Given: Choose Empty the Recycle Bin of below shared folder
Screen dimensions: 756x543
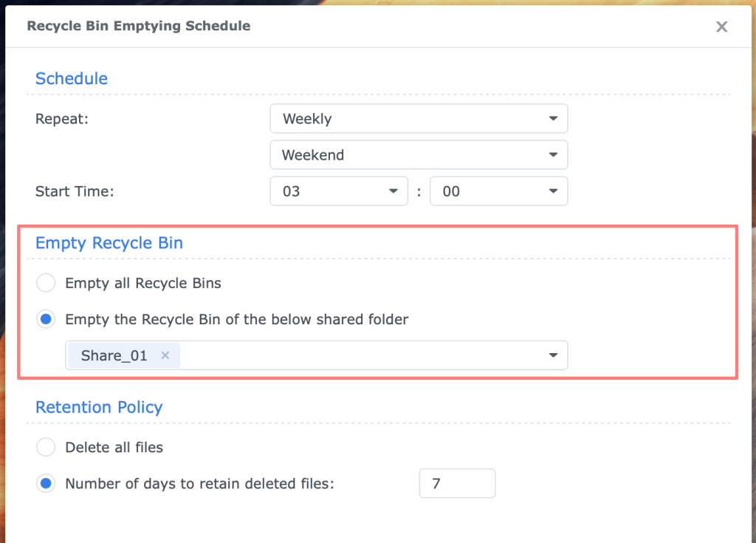Looking at the screenshot, I should point(46,320).
